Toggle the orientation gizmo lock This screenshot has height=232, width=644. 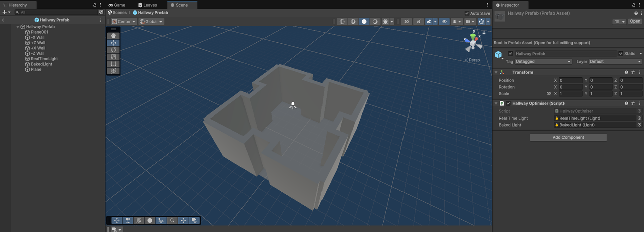click(484, 33)
